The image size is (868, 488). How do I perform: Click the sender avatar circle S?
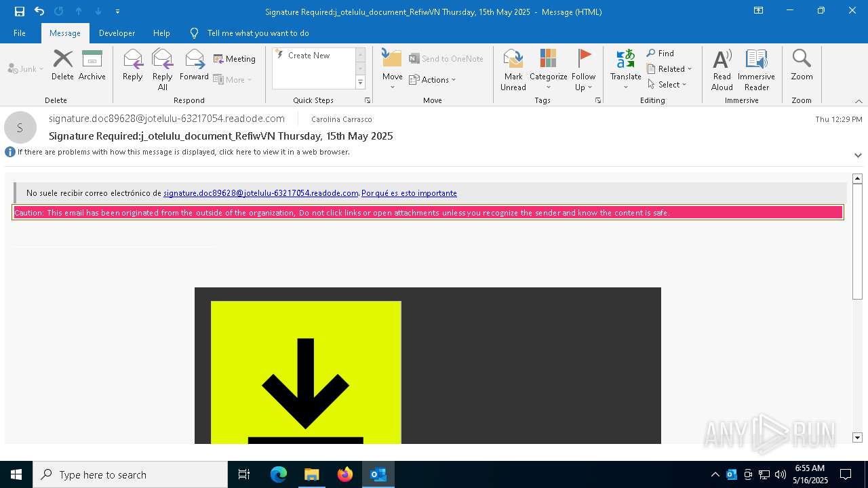click(x=20, y=127)
